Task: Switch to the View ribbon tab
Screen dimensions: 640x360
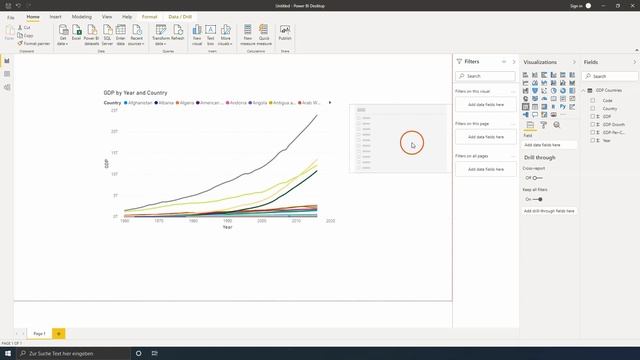Action: click(x=107, y=17)
